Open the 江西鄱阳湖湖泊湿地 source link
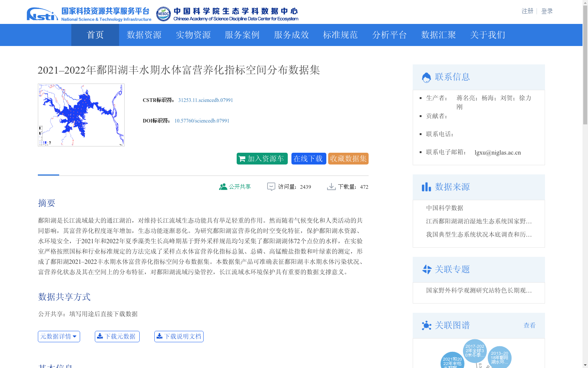Viewport: 588px width, 368px height. [479, 221]
